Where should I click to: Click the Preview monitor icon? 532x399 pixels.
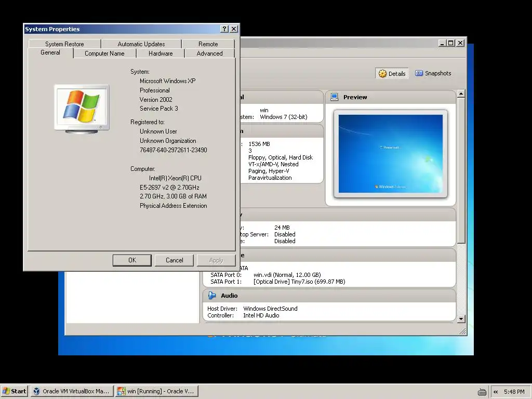[334, 97]
